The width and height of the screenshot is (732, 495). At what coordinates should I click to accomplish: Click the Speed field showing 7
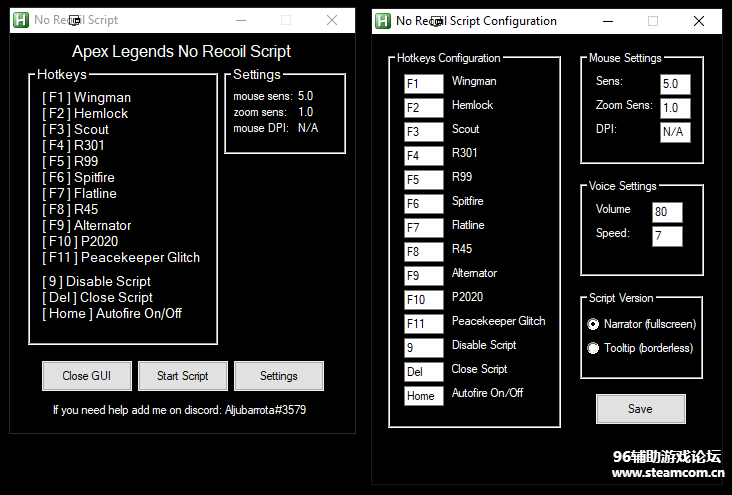click(668, 236)
